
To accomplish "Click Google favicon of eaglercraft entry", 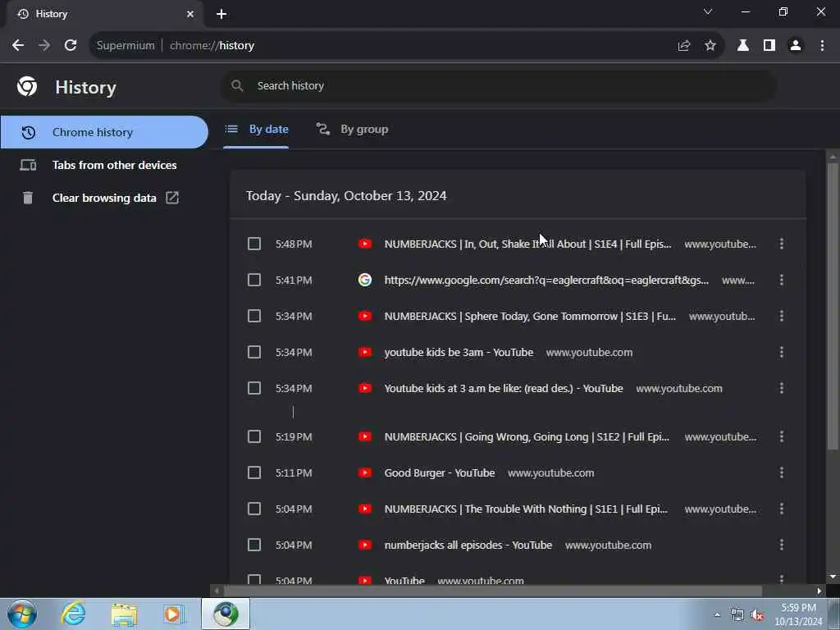I will pos(365,280).
